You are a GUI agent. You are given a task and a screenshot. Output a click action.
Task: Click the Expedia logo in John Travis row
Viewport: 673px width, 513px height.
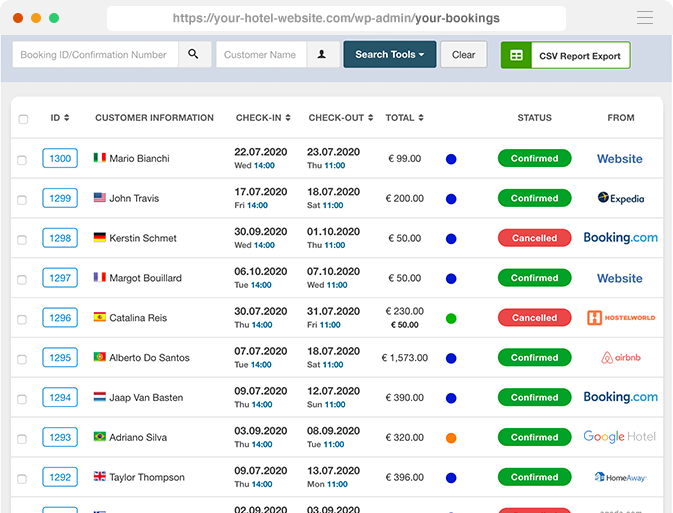point(621,198)
